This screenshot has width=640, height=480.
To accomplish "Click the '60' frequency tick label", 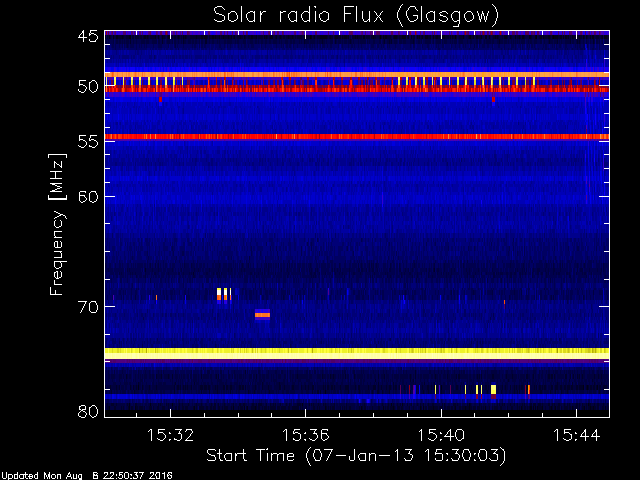I will [88, 197].
